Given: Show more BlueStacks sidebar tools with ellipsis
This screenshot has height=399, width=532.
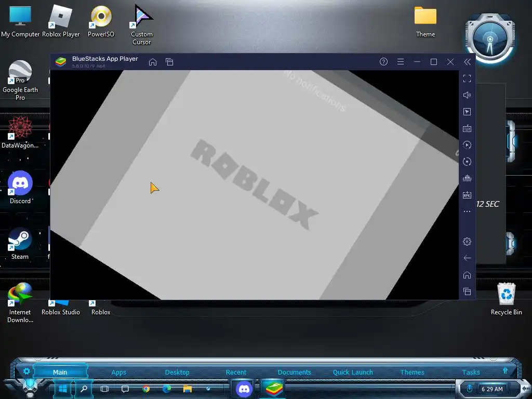Looking at the screenshot, I should (x=467, y=211).
